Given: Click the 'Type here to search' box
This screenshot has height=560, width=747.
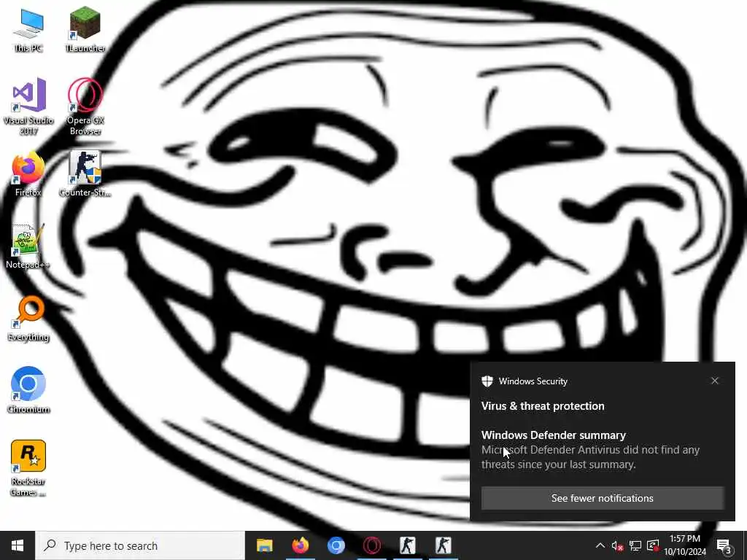Looking at the screenshot, I should click(x=141, y=545).
